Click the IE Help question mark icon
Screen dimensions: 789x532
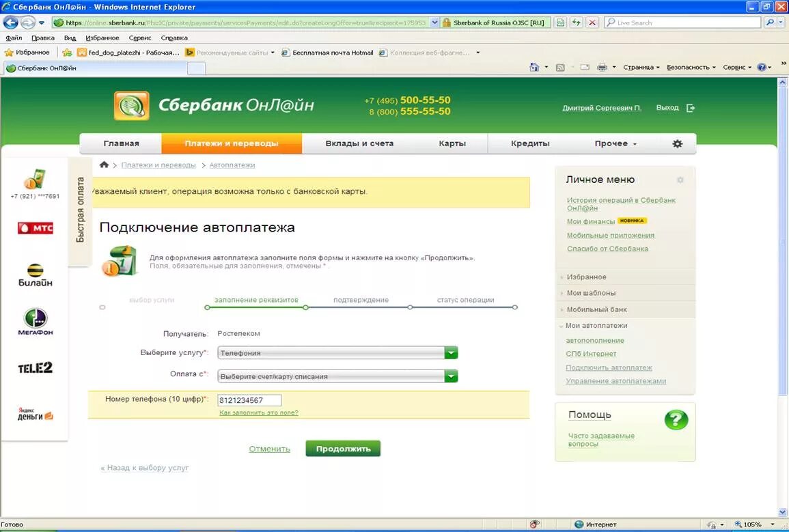(x=762, y=67)
